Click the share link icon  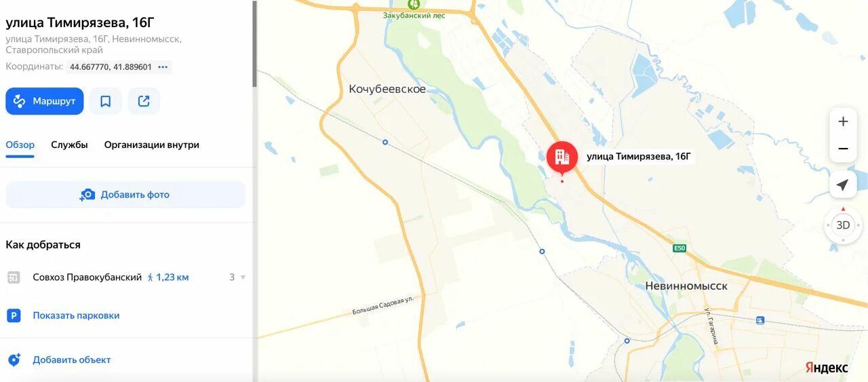(x=144, y=101)
